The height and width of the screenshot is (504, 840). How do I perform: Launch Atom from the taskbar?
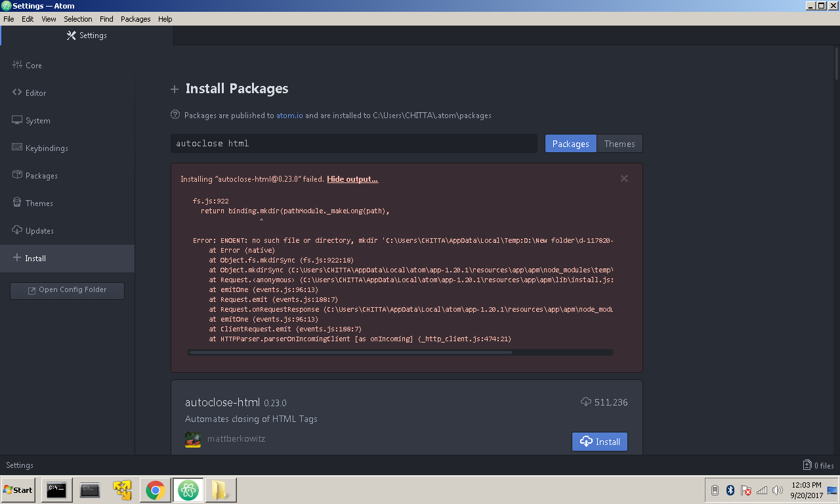(x=188, y=490)
